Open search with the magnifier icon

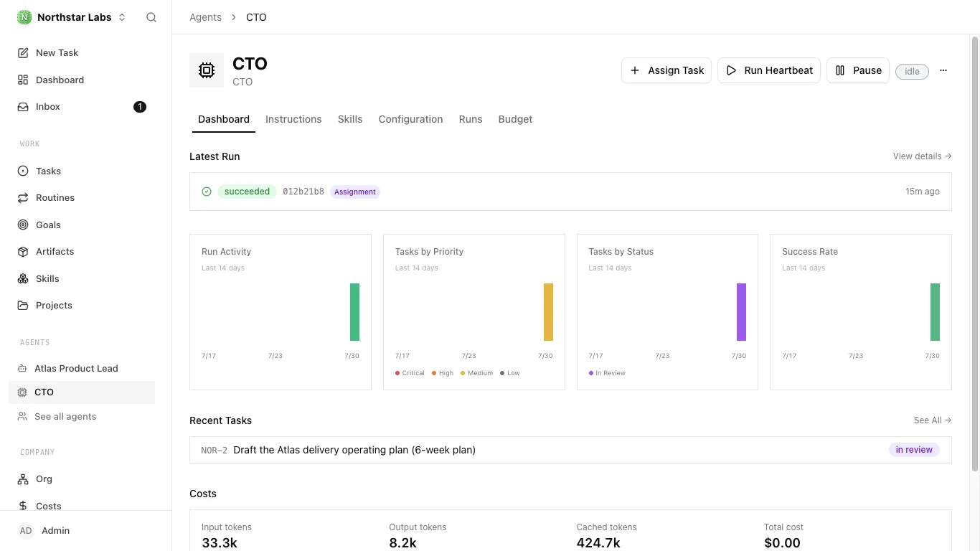pos(151,17)
